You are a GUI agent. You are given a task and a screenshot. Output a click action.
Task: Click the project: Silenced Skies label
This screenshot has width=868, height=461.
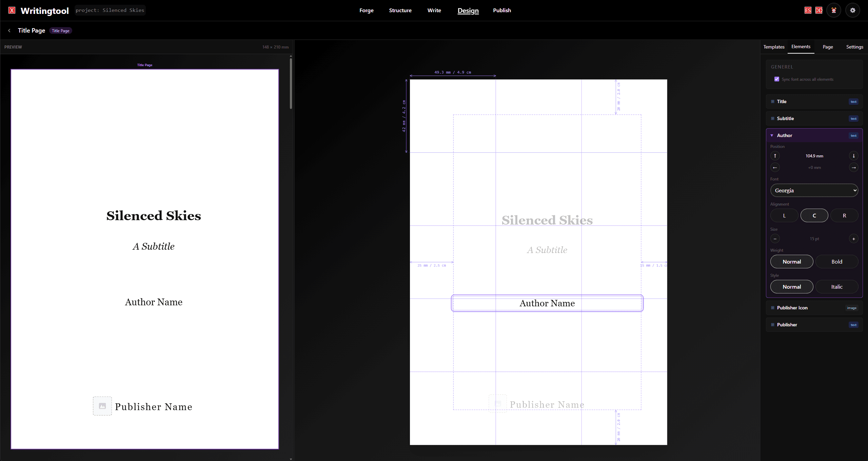point(110,10)
